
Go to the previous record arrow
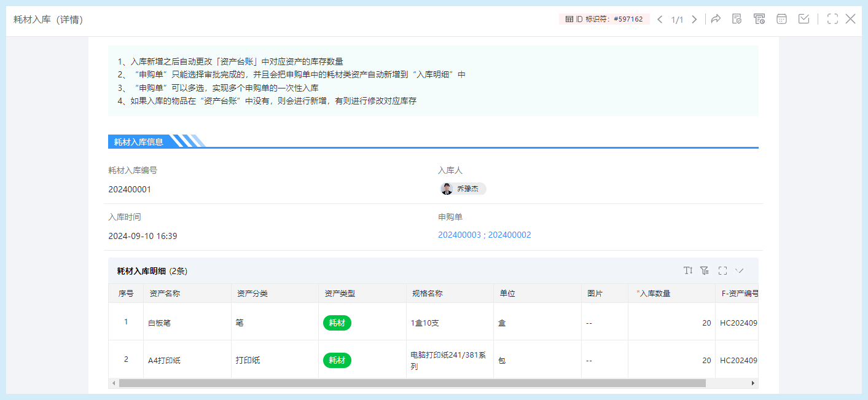(660, 19)
